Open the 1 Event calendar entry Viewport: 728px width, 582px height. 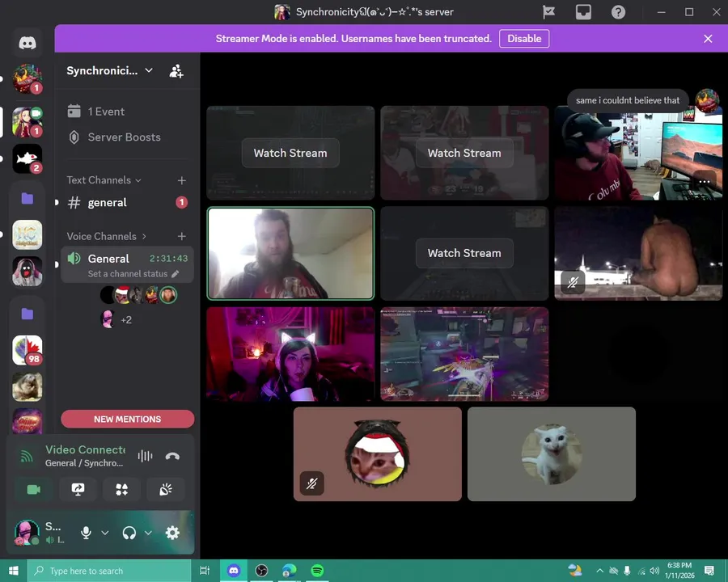127,112
